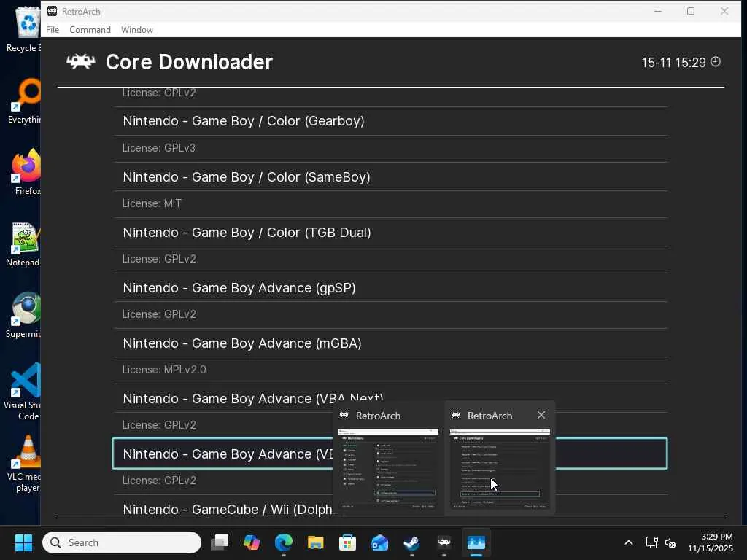This screenshot has height=560, width=747.
Task: Open the Visual Studio Code desktop shortcut
Action: click(x=24, y=392)
